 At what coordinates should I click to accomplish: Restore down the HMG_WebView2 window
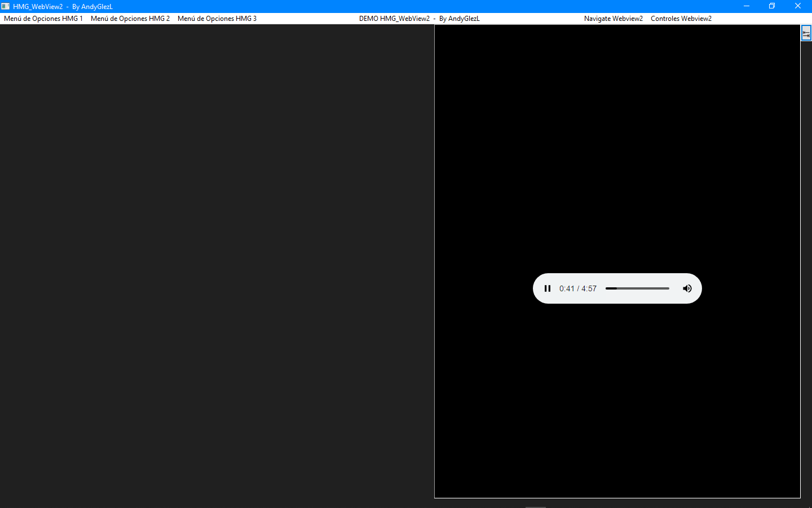(x=772, y=6)
